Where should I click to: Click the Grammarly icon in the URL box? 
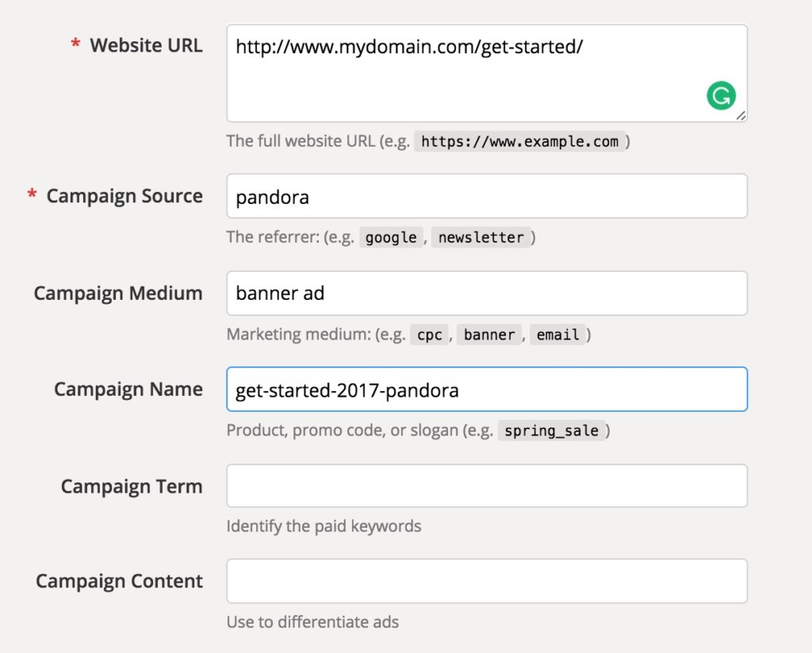pos(720,94)
